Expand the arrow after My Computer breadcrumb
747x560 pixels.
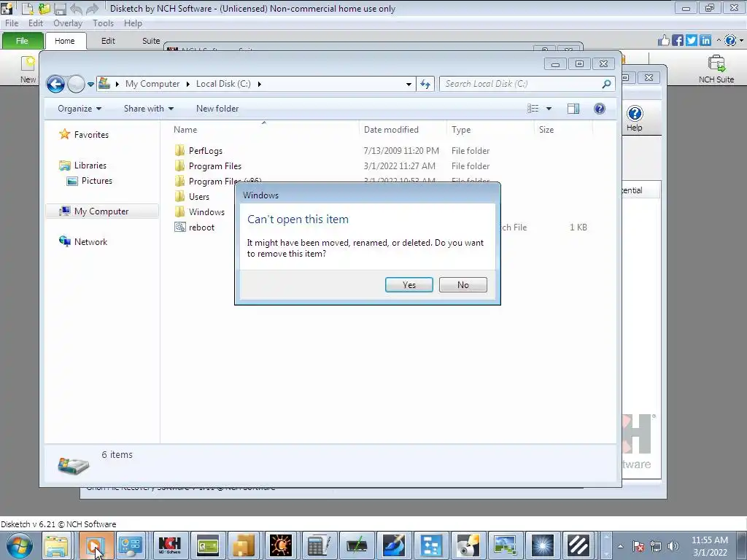(187, 84)
